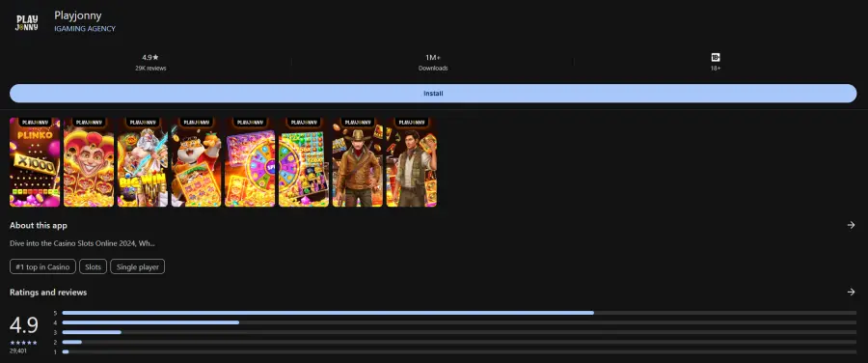The image size is (868, 363).
Task: Click the 4.9 star rating at top
Action: point(150,57)
